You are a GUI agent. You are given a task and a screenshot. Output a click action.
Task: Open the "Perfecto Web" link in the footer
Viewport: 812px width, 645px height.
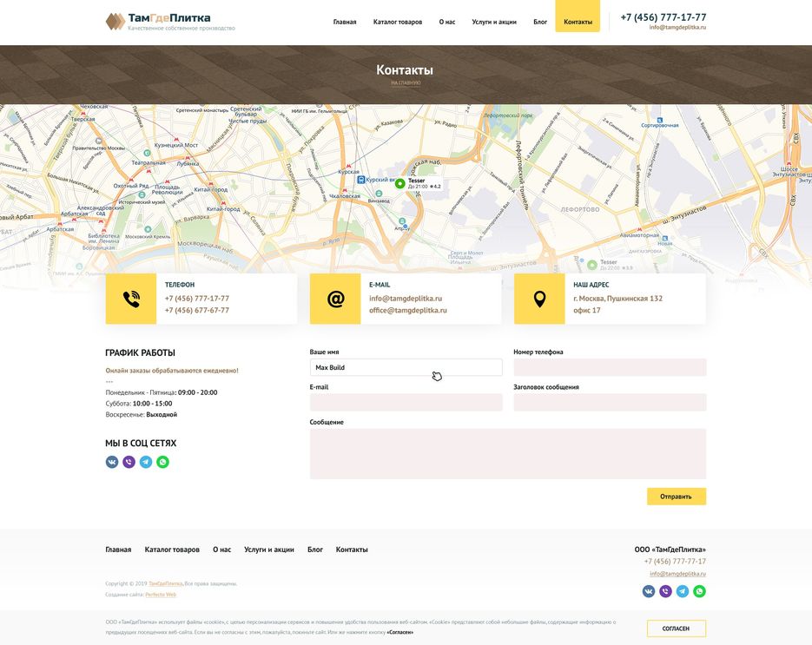(161, 595)
